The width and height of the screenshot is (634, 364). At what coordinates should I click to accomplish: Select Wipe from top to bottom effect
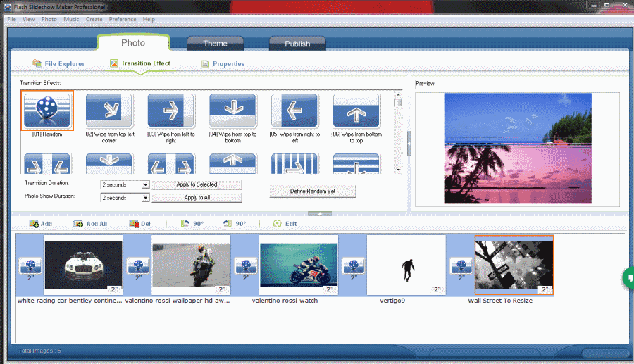click(232, 111)
